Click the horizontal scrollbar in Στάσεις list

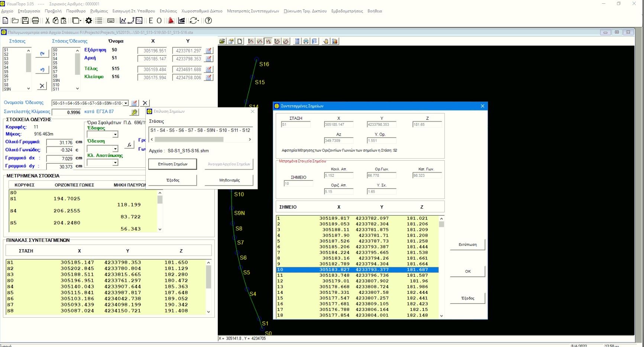coord(189,139)
